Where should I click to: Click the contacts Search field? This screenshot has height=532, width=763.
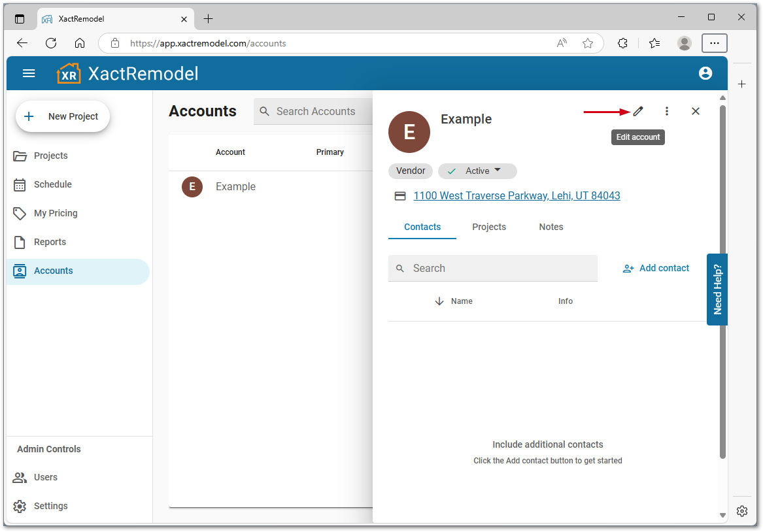tap(493, 269)
